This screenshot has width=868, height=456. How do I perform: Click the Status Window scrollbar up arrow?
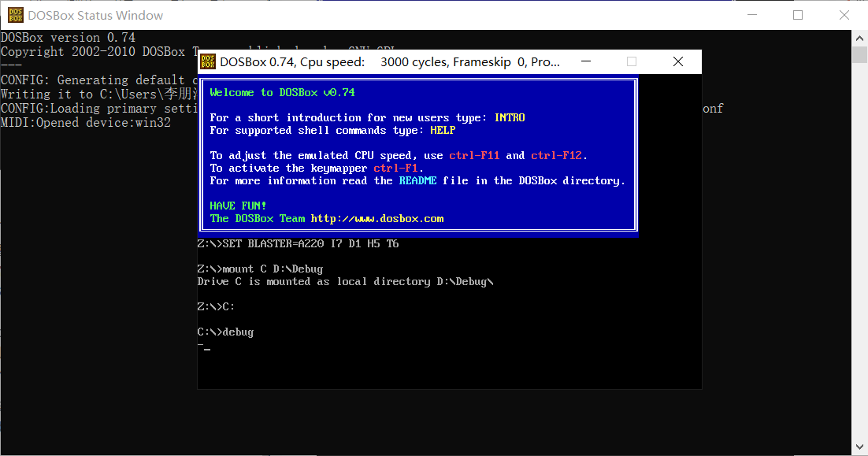859,38
